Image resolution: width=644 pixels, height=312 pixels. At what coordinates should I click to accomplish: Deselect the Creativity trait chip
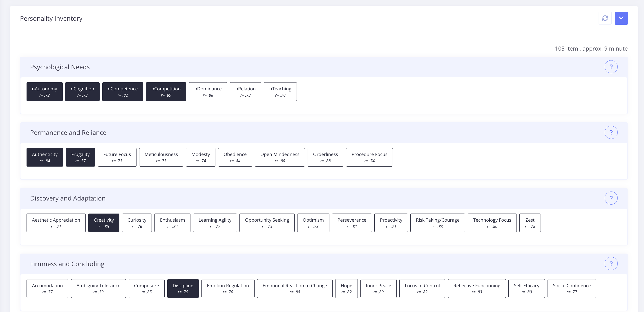tap(104, 223)
